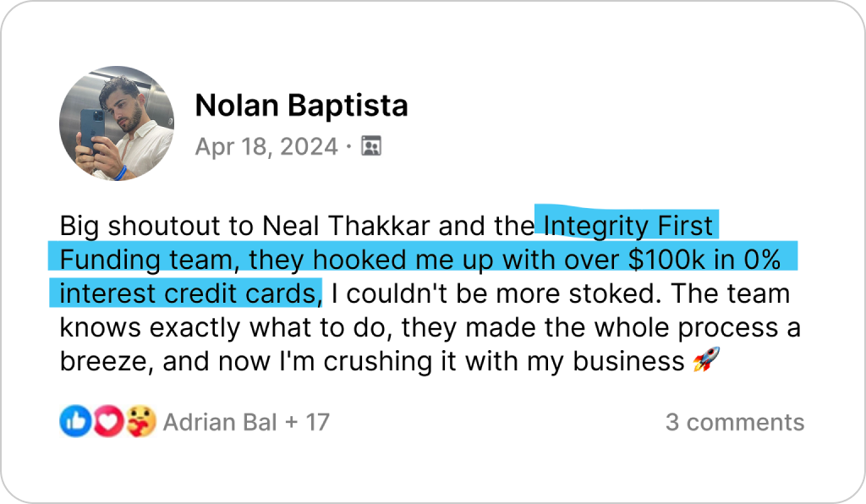Click the red heart Love reaction icon

click(108, 422)
